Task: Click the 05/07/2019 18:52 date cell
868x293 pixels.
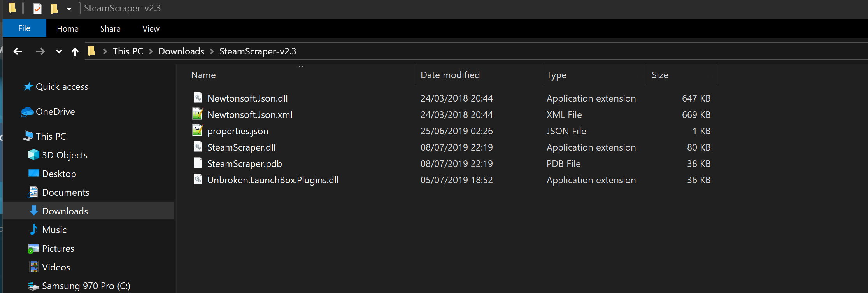Action: [457, 180]
